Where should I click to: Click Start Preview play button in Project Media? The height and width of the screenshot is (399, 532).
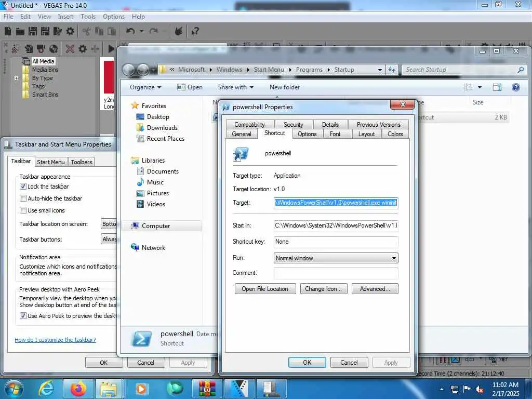click(111, 49)
